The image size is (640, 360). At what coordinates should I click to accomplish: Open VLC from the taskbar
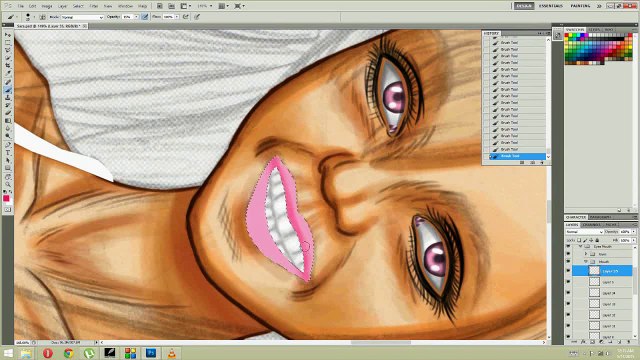pyautogui.click(x=172, y=353)
